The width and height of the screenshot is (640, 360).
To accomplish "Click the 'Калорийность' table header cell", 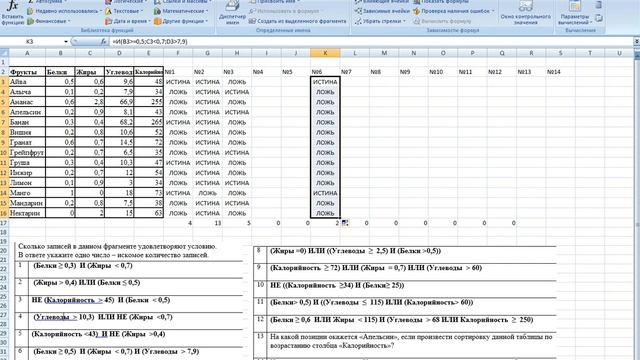I will tap(149, 72).
